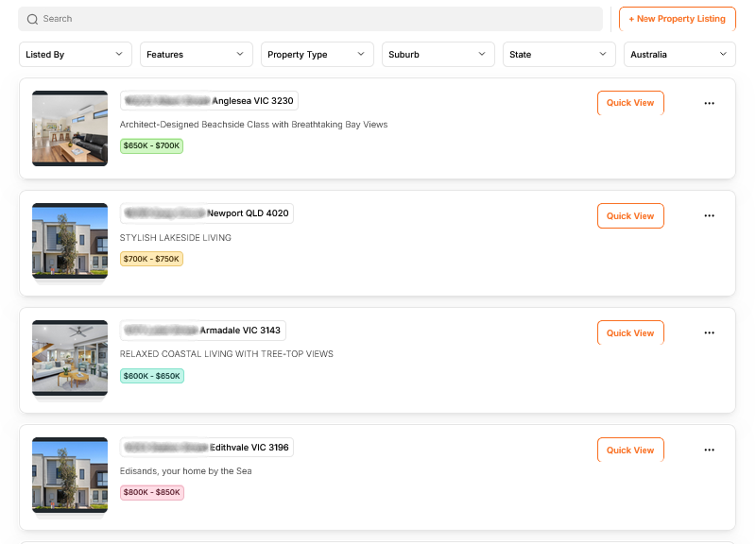Click the Newport townhouse thumbnail
Viewport: 756px width, 544px height.
(70, 242)
